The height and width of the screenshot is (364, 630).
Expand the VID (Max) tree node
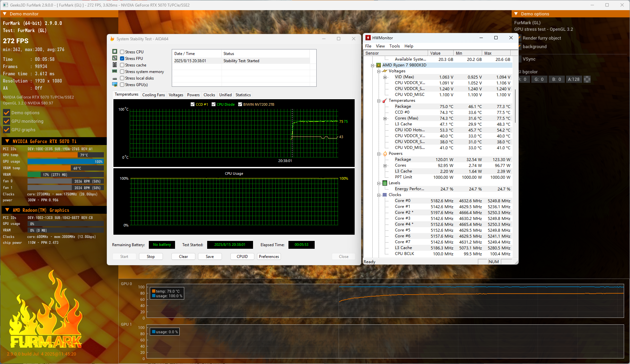tap(385, 77)
